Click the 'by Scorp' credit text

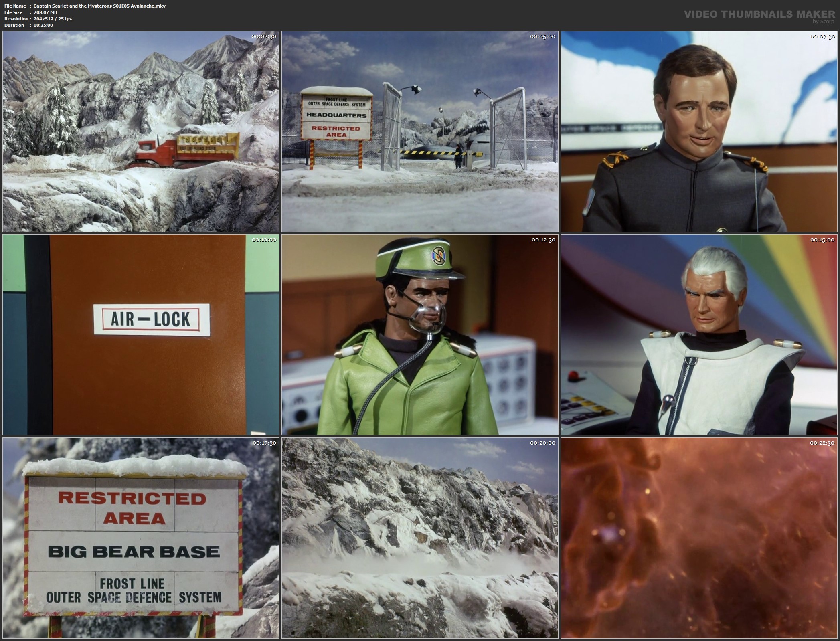tap(823, 22)
